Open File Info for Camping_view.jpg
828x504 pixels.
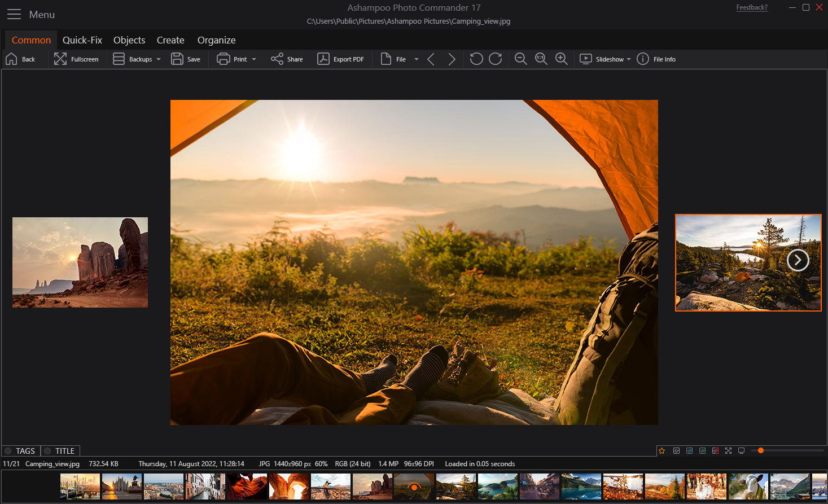click(656, 59)
